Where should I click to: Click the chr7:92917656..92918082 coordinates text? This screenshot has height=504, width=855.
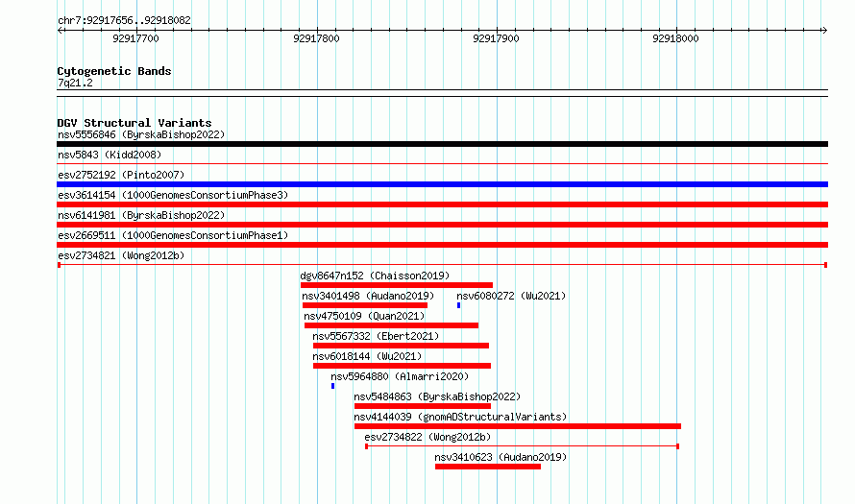point(124,20)
